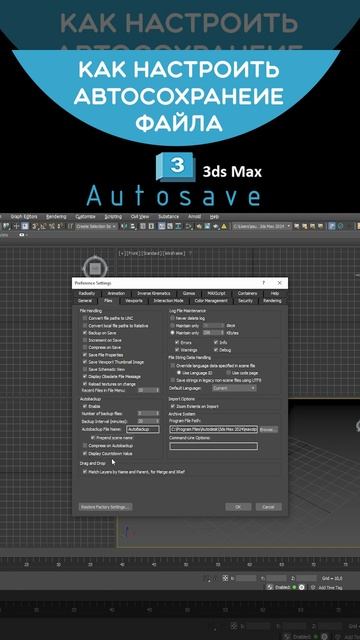Screen dimensions: 360x640
Task: Open the Create Selection Set dropdown
Action: (97, 226)
